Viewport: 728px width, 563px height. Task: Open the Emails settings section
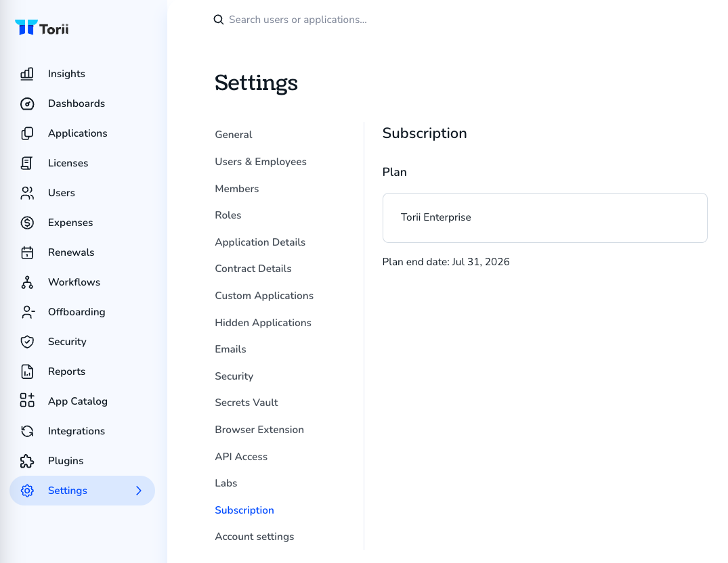[230, 349]
